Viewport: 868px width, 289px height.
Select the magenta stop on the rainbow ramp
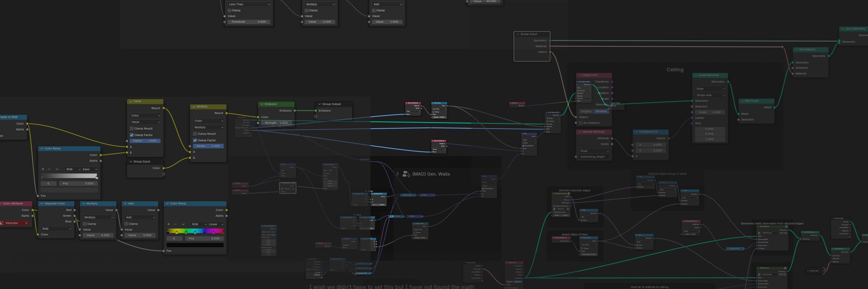click(x=213, y=232)
